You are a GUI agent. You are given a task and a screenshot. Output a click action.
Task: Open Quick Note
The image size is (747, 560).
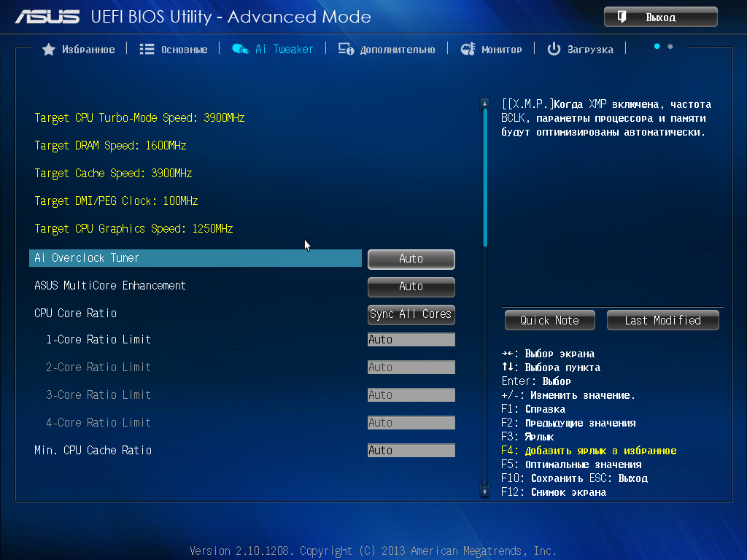(550, 321)
